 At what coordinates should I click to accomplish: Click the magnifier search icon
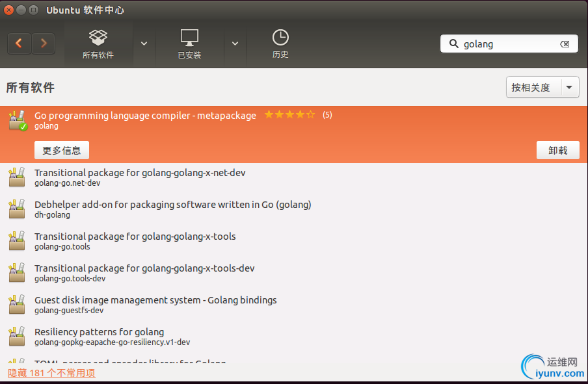point(454,44)
